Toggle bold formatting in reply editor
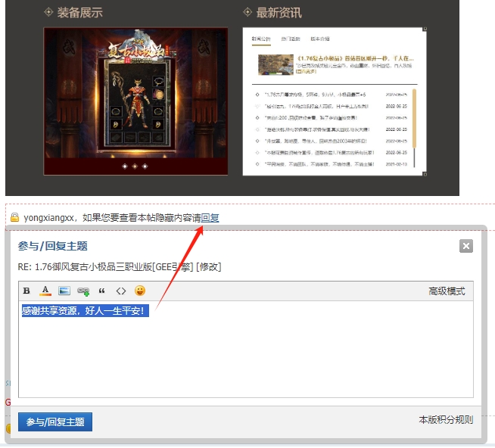 26,291
